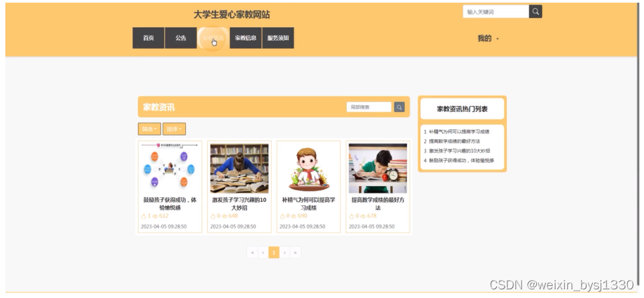This screenshot has width=644, height=298.
Task: Go to last page with » button
Action: pos(295,253)
